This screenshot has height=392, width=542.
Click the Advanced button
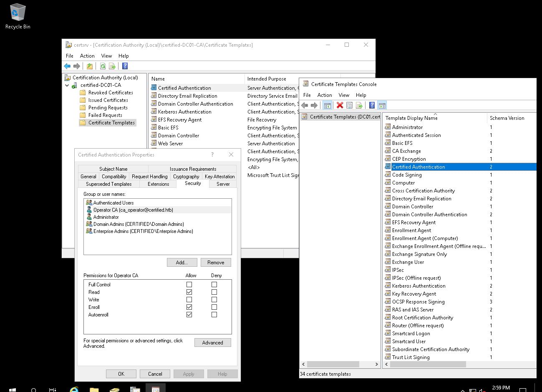[212, 343]
